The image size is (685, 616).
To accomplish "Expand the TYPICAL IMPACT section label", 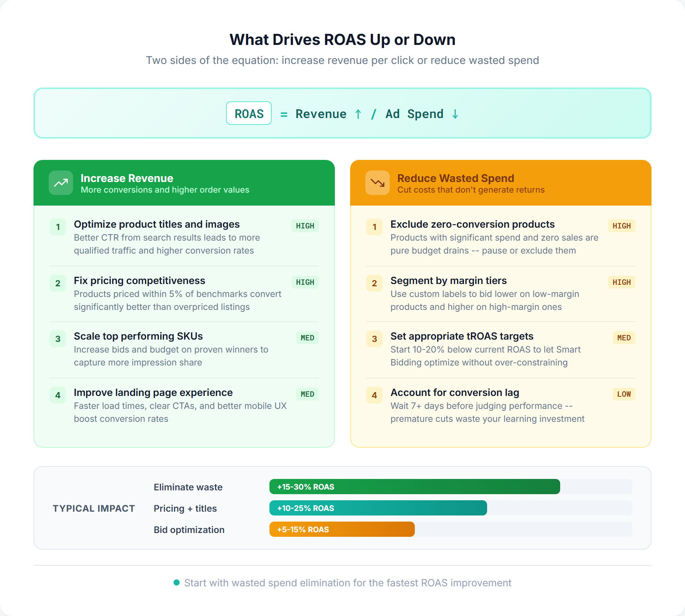I will click(94, 508).
